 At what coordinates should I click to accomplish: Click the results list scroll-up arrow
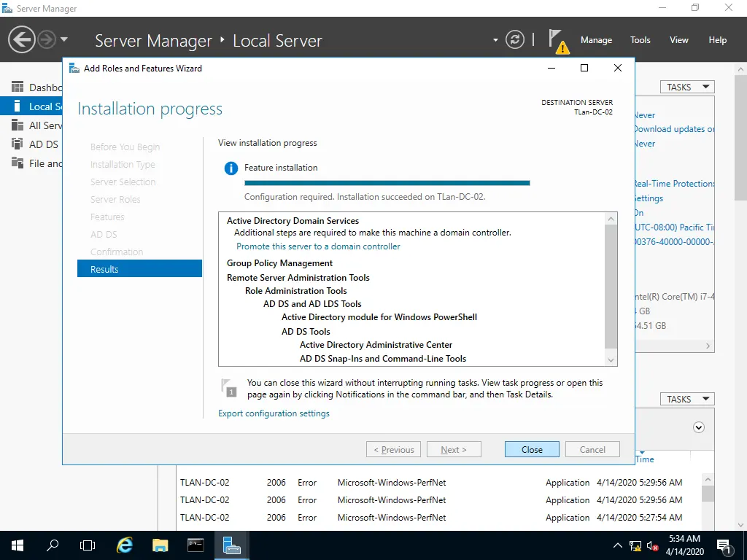pyautogui.click(x=611, y=219)
